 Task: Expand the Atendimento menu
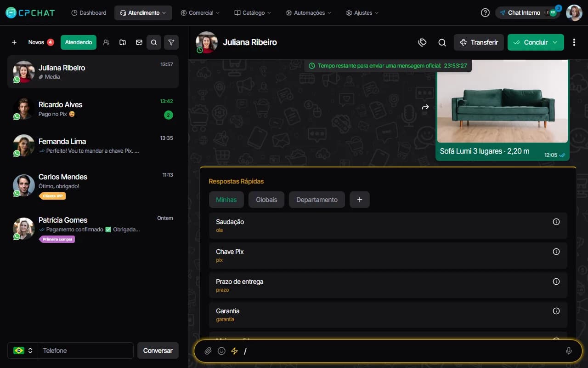click(x=143, y=13)
